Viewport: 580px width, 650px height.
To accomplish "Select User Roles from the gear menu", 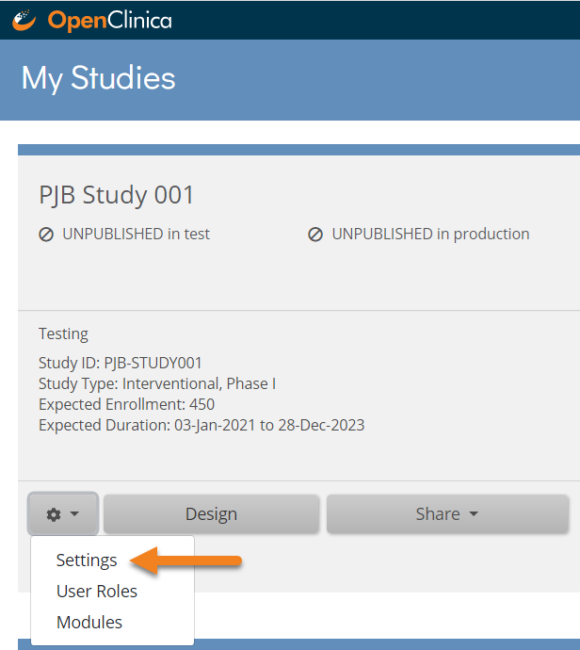I will coord(97,591).
